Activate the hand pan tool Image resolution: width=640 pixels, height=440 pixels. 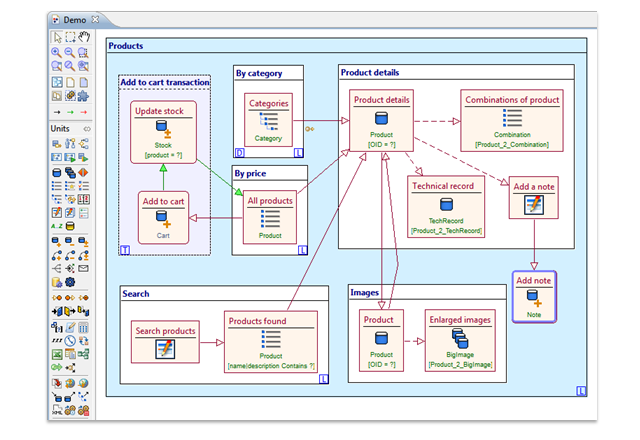(84, 37)
